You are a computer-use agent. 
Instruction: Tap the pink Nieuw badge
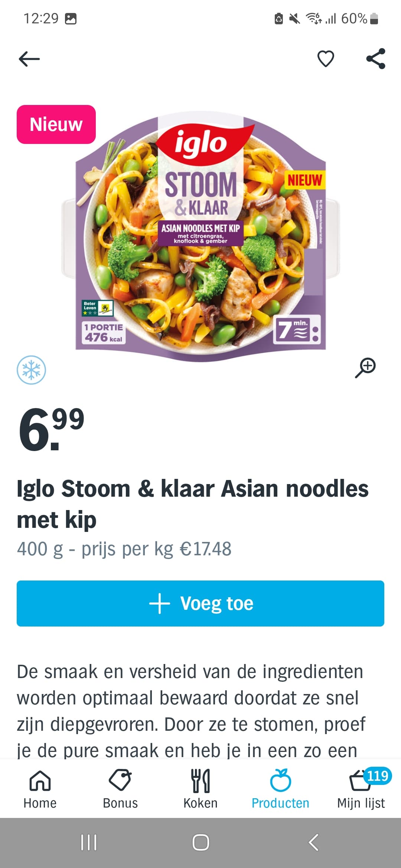56,124
